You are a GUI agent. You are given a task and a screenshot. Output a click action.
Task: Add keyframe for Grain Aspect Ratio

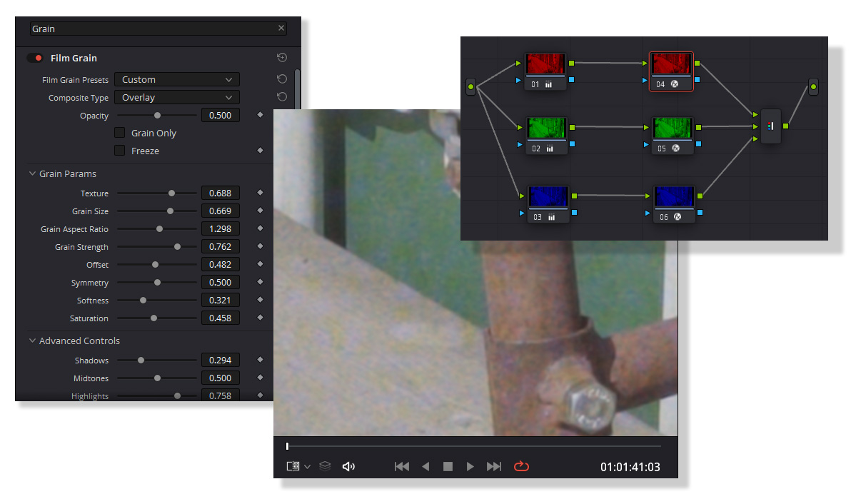coord(260,228)
